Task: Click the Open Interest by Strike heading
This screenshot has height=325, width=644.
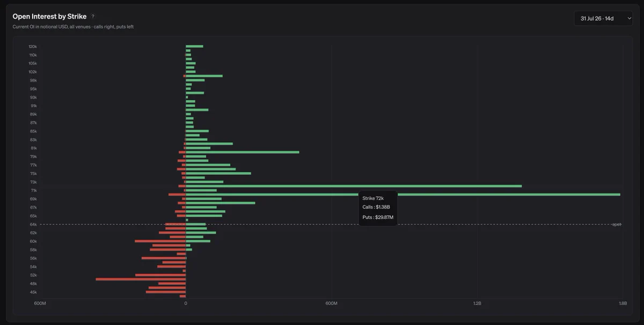Action: pos(49,17)
